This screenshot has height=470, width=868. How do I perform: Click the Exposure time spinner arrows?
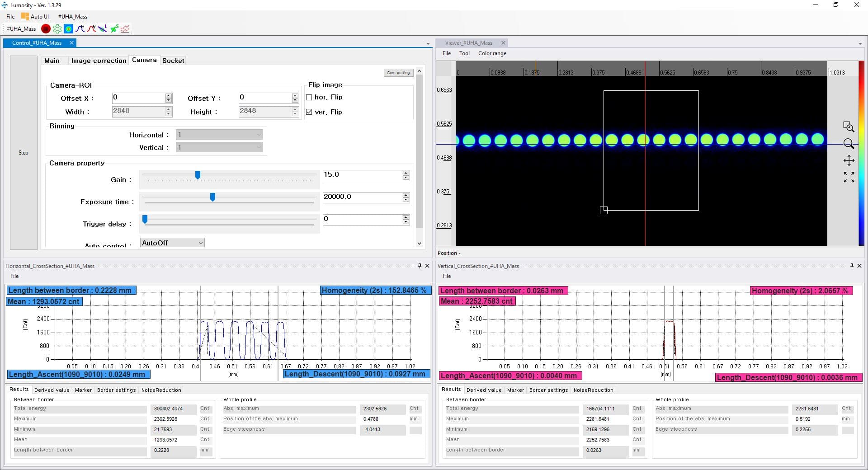[406, 197]
